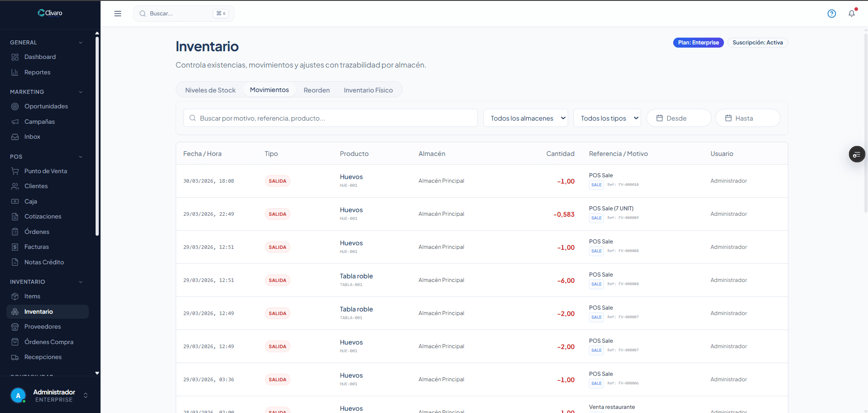Click the Campañas megaphone icon

(15, 121)
